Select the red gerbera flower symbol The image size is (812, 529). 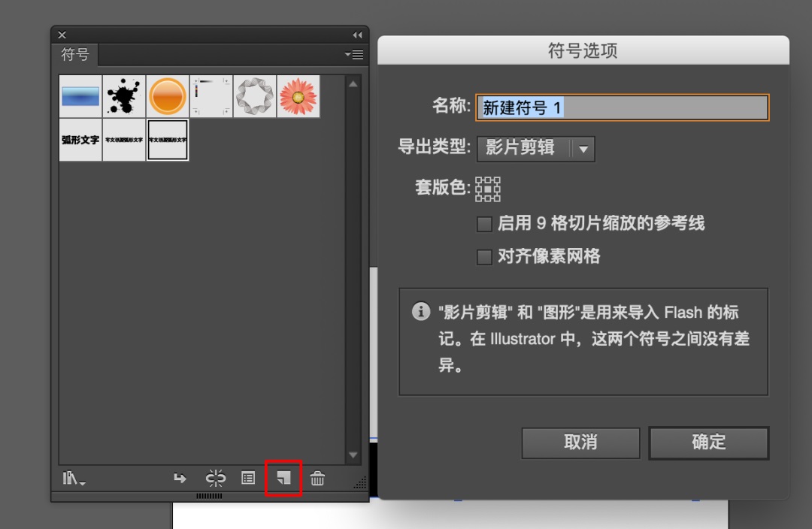[x=298, y=97]
